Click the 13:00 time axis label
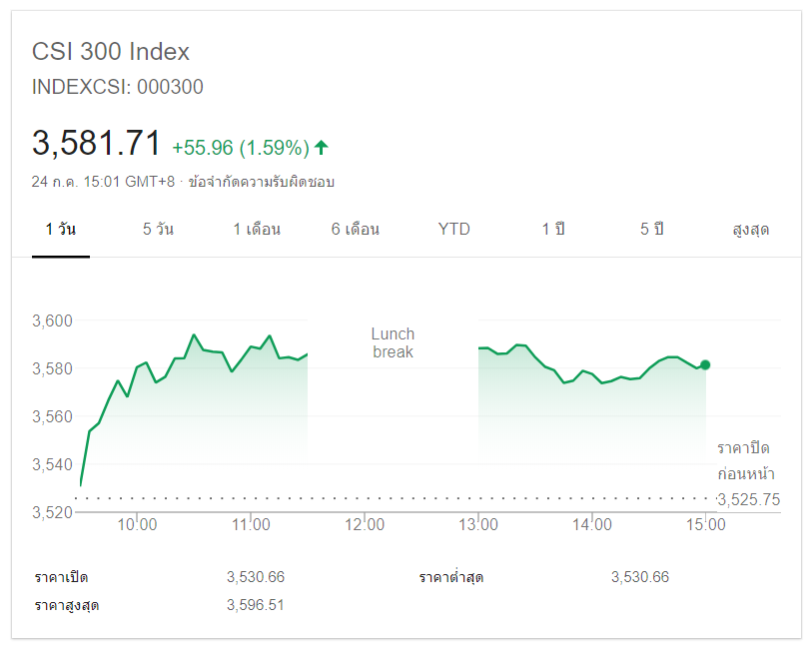Screen dimensions: 812x647 point(478,524)
